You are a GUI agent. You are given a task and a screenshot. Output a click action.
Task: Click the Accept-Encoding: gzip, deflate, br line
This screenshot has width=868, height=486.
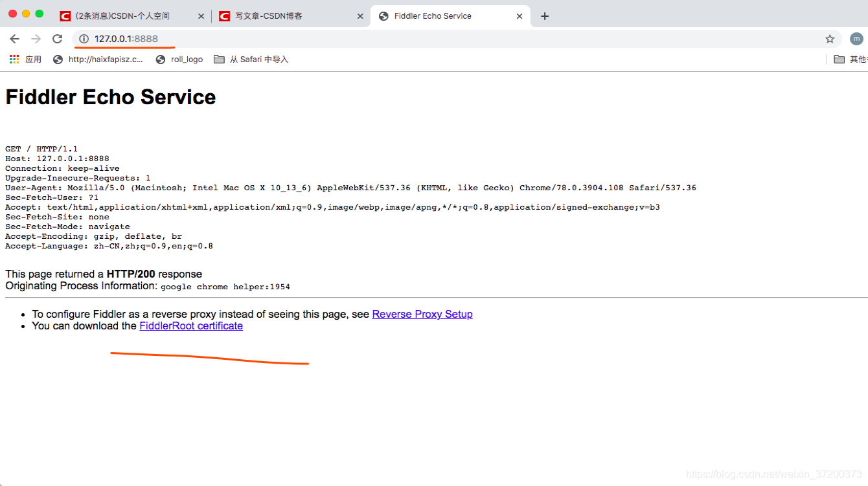pyautogui.click(x=93, y=236)
